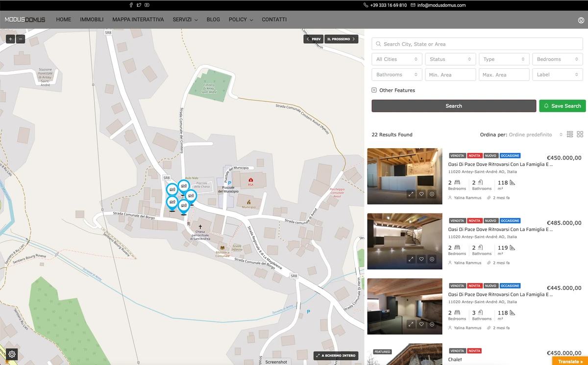Viewport: 588px width, 365px height.
Task: Click Yalina Rammus on the €450.000,00 listing
Action: 467,198
